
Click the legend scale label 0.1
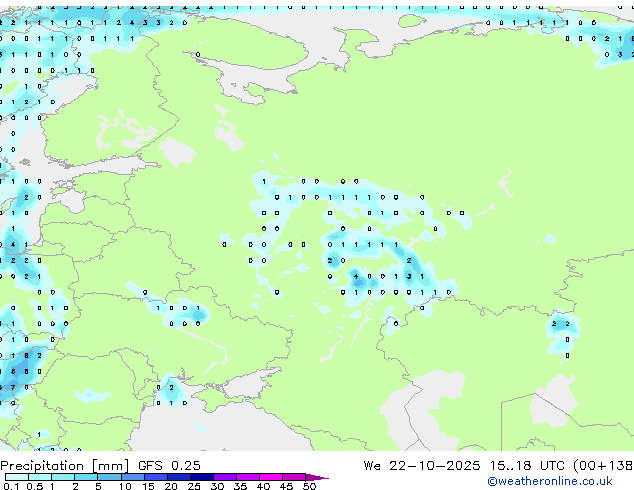(12, 486)
